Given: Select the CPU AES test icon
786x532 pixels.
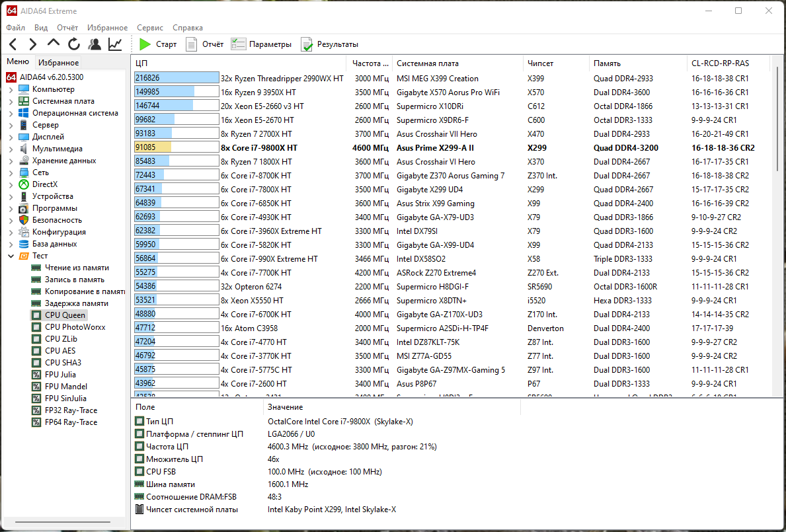Looking at the screenshot, I should 36,351.
